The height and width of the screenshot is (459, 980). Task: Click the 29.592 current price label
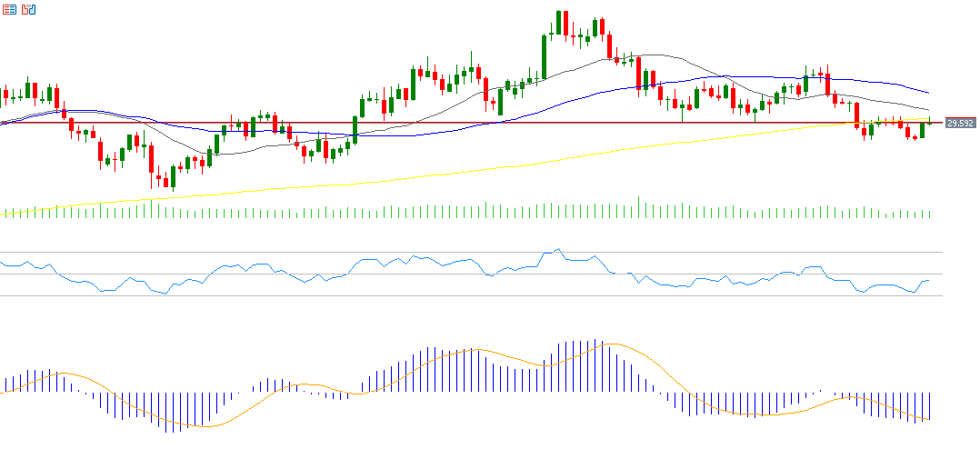click(960, 123)
